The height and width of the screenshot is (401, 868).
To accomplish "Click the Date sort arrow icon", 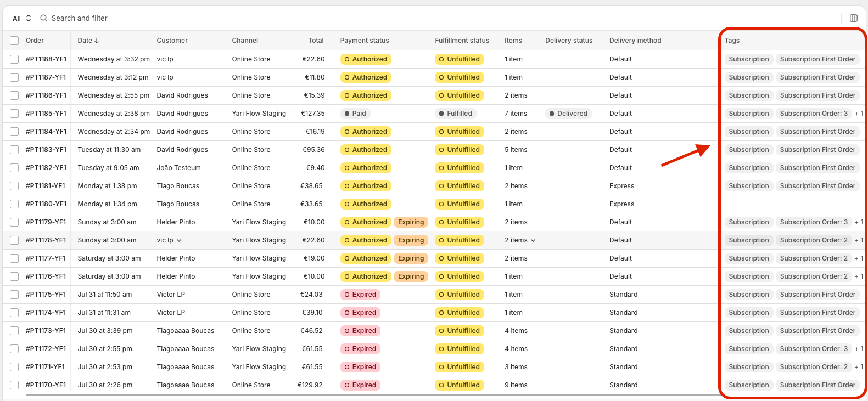I will pos(97,41).
